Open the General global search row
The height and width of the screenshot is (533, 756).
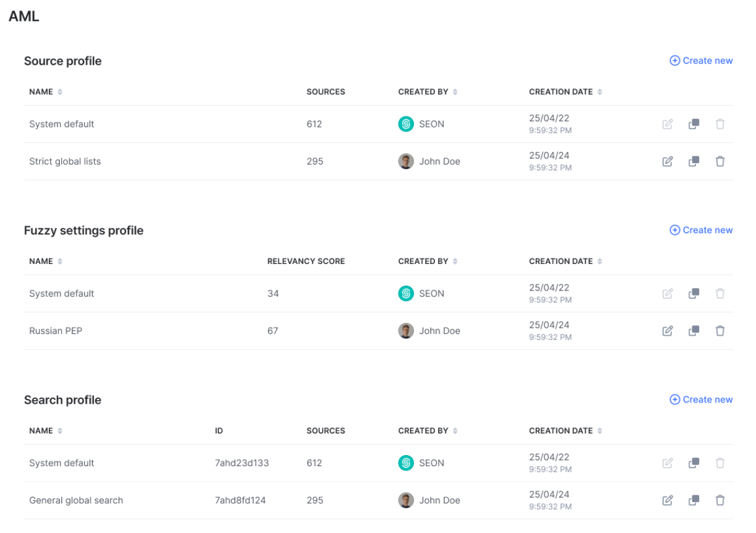76,500
